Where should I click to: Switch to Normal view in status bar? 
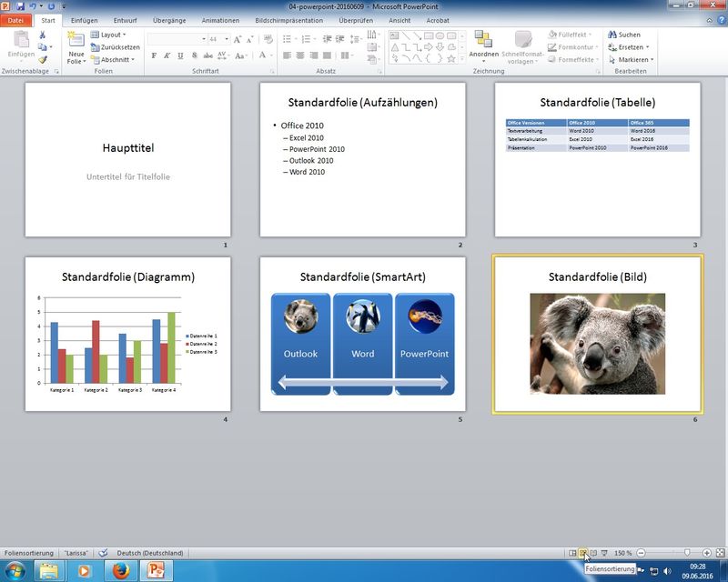coord(572,553)
